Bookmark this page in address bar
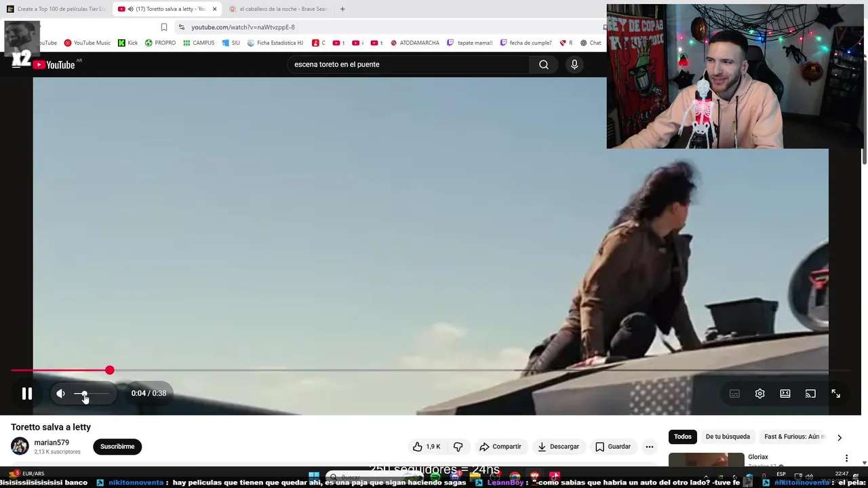The height and width of the screenshot is (488, 868). (x=164, y=27)
